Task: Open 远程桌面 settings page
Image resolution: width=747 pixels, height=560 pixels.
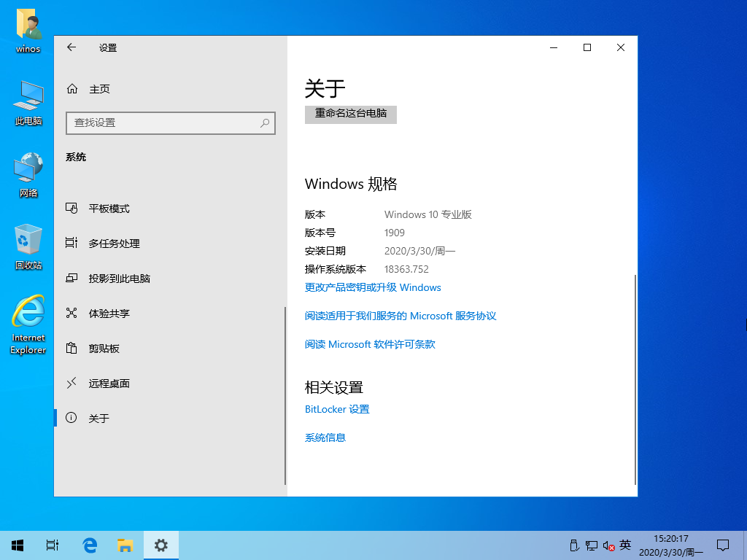Action: click(171, 384)
